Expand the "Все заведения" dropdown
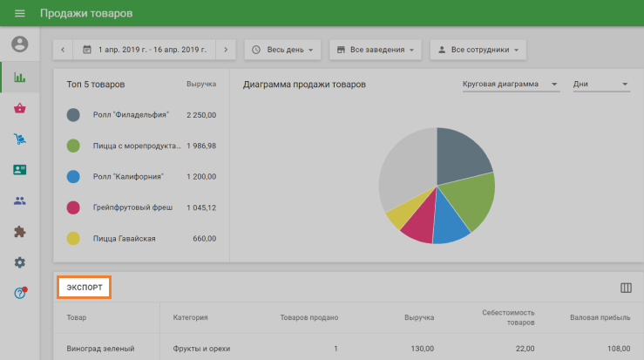Viewport: 644px width, 360px height. pos(376,50)
